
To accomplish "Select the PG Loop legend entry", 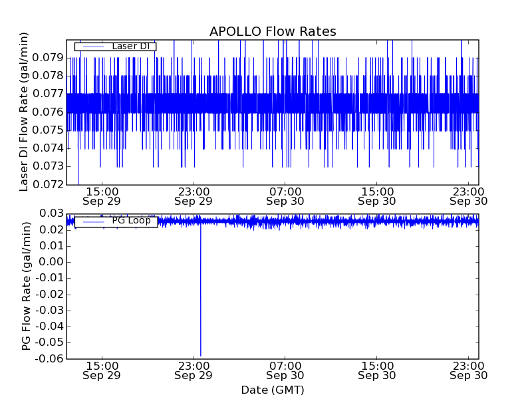I will coord(130,221).
